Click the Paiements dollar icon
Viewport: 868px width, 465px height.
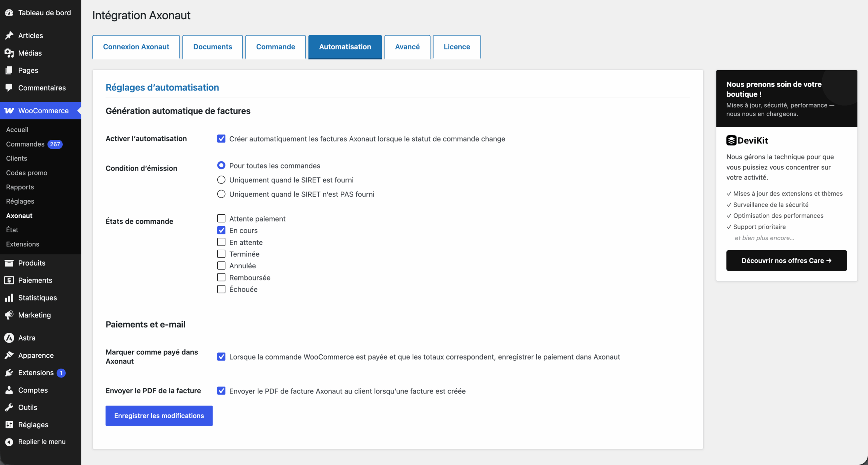point(9,280)
